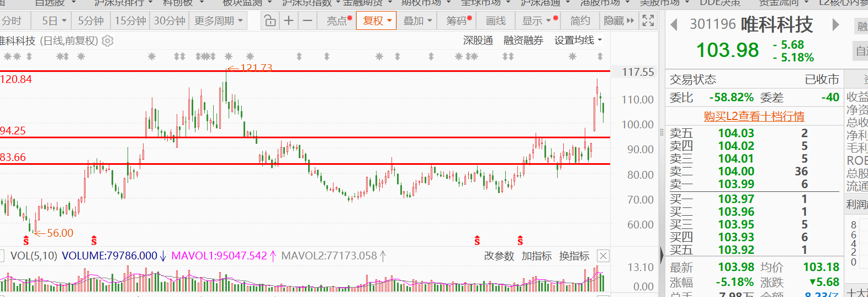This screenshot has width=868, height=297.
Task: Enter fullscreen chart mode via the expand icon
Action: point(648,21)
